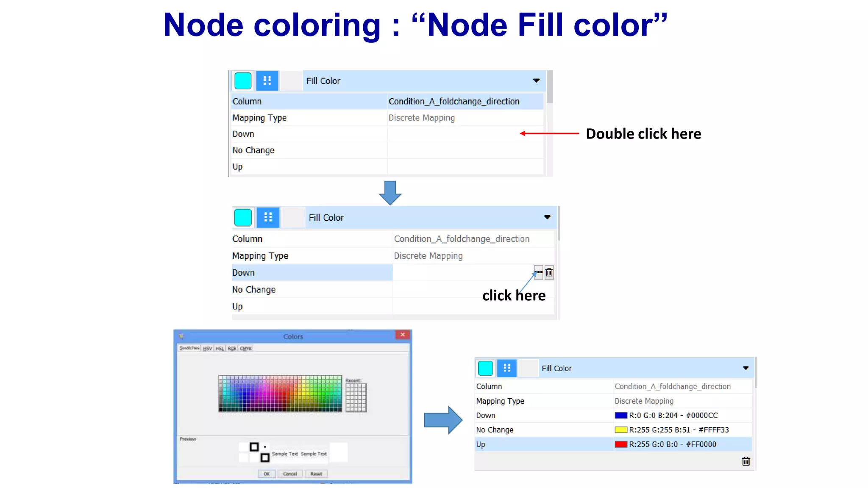Click Reset in the Colors dialog
The height and width of the screenshot is (488, 868).
point(316,474)
